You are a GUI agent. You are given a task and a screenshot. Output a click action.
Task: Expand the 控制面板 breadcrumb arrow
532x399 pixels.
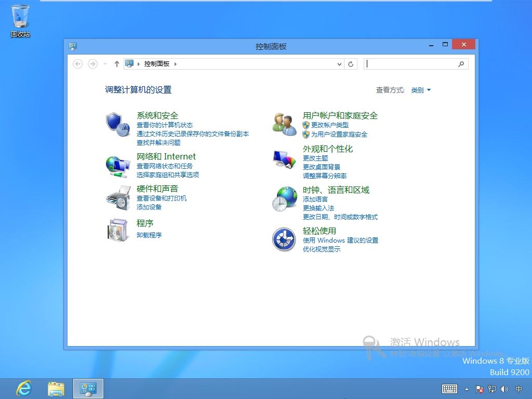click(176, 64)
